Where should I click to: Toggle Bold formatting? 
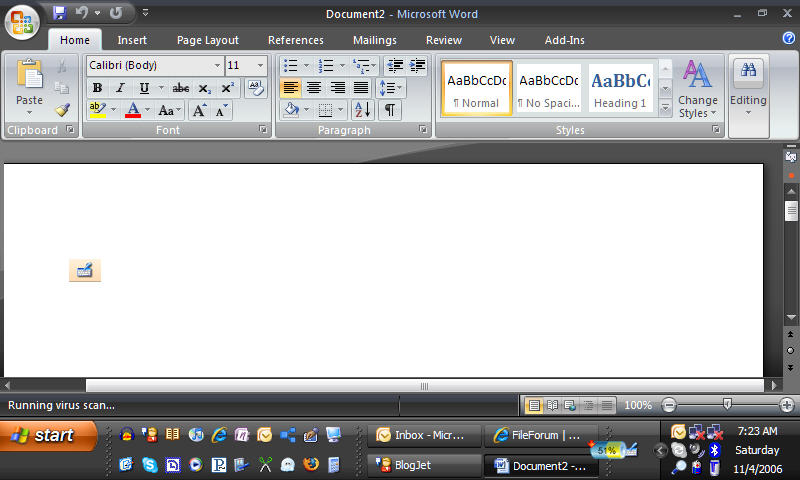[x=97, y=88]
